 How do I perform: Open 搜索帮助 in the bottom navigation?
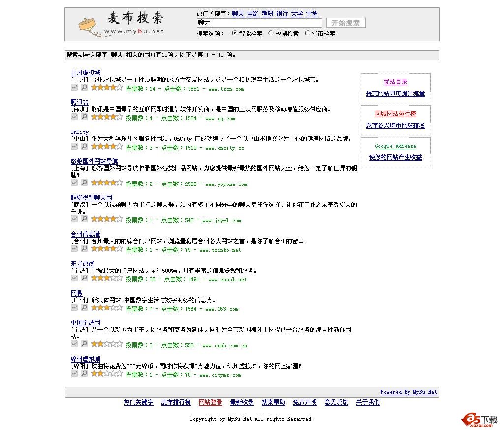[x=273, y=402]
